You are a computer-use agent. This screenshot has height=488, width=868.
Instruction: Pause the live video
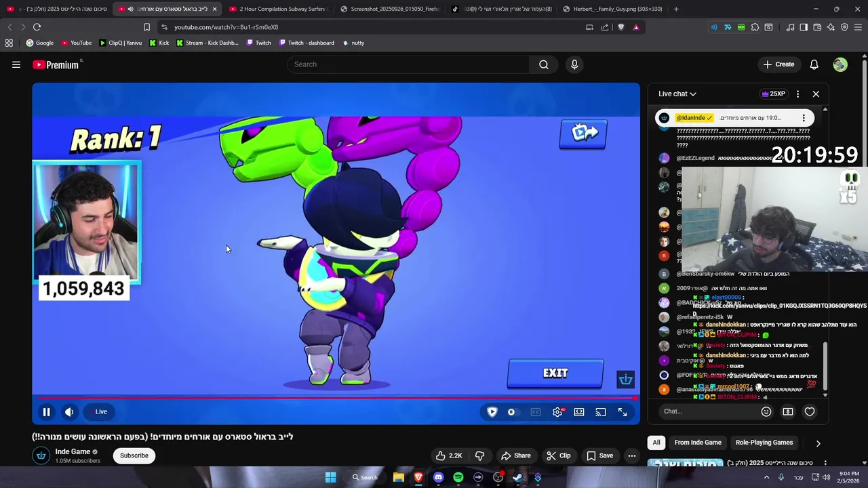tap(46, 411)
